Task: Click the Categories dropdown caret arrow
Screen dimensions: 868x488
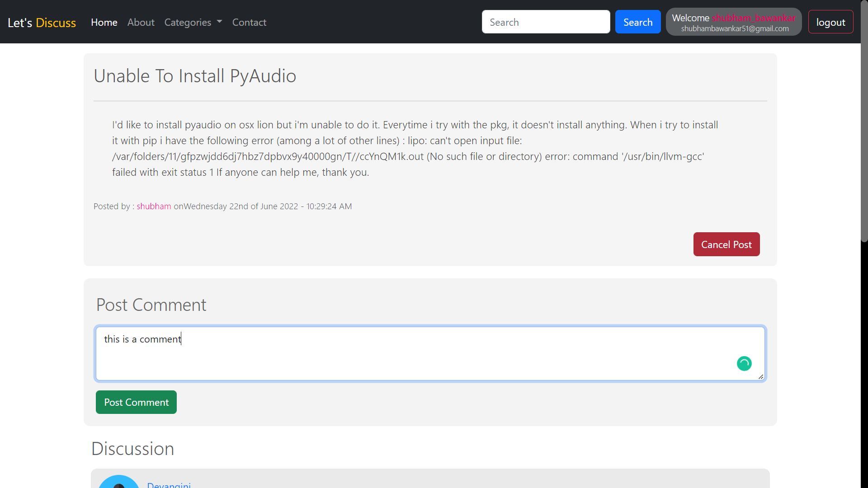Action: 220,22
